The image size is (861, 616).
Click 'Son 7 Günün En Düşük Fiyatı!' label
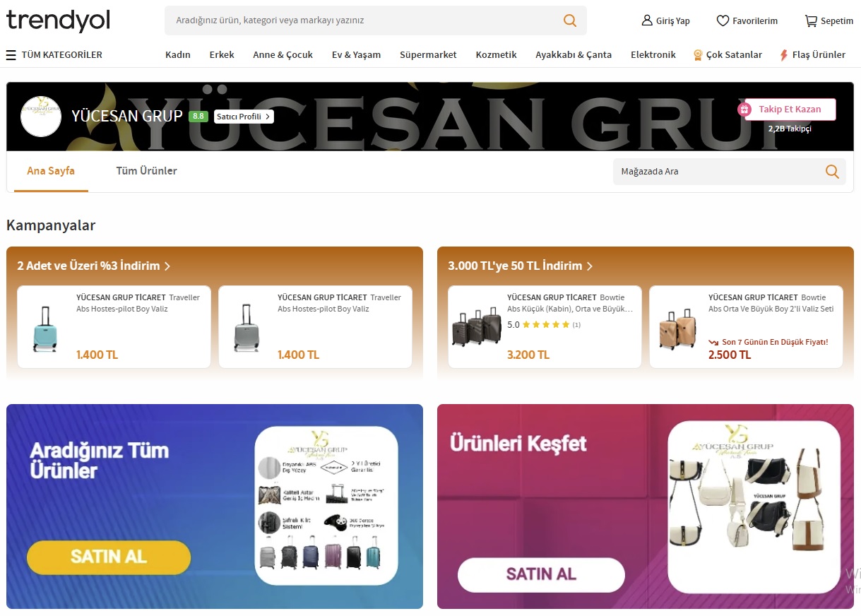tap(775, 342)
